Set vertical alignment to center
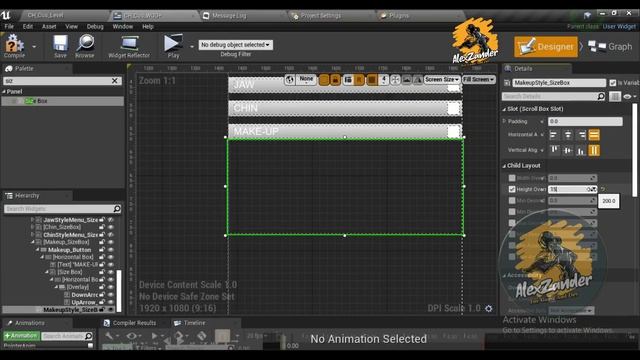Viewport: 640px width, 360px height. [568, 150]
